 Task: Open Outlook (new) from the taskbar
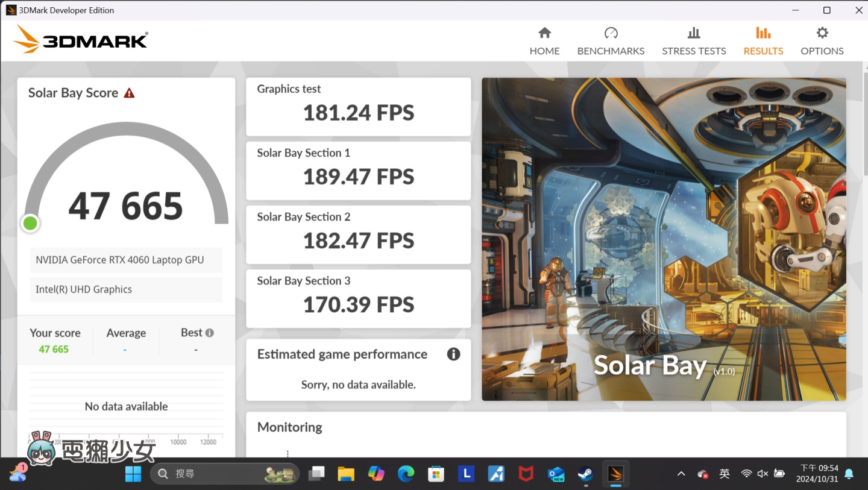tap(556, 474)
